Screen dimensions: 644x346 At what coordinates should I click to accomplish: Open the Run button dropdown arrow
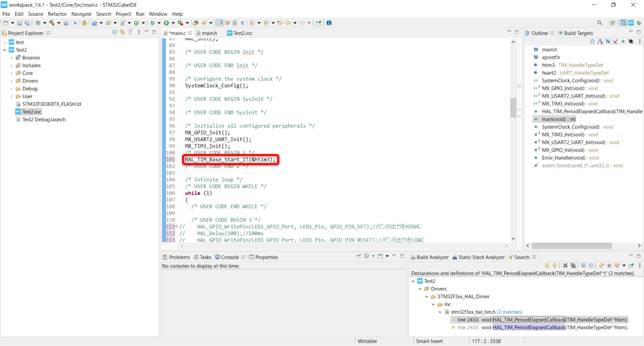[x=172, y=23]
